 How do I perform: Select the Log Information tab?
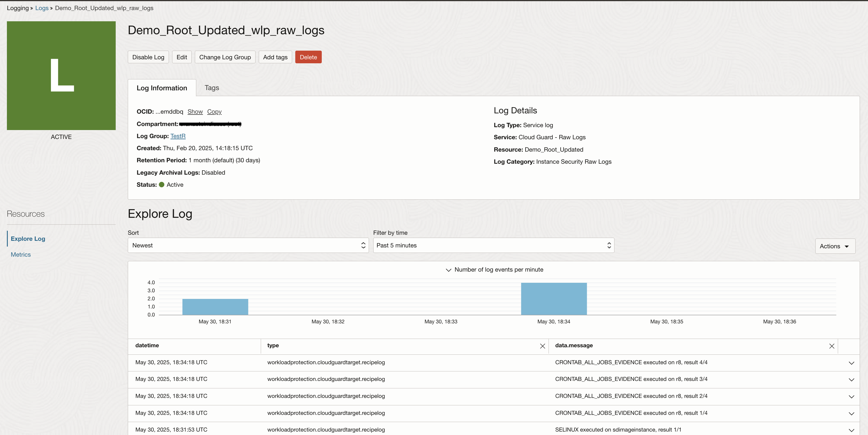pos(162,88)
